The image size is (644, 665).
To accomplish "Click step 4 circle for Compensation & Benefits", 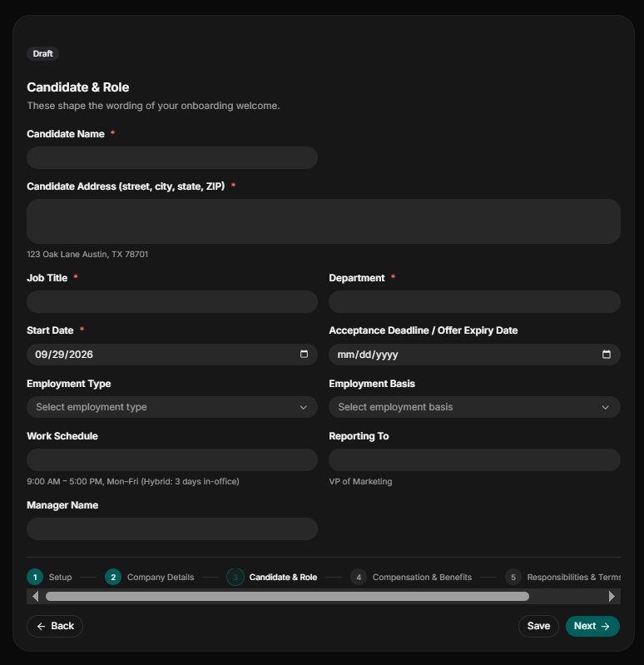I will point(359,578).
